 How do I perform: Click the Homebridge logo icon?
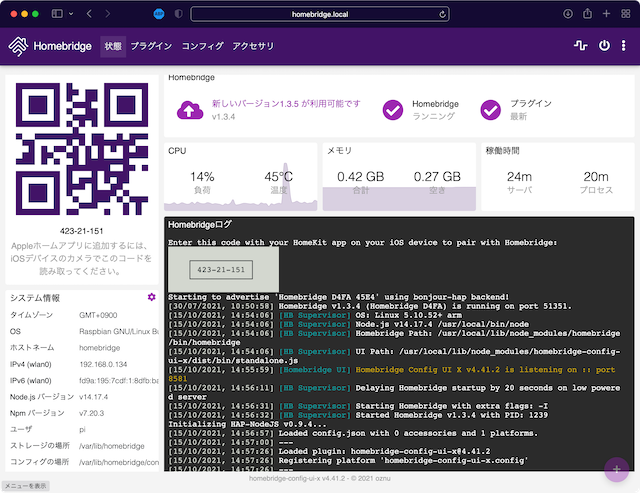[18, 46]
